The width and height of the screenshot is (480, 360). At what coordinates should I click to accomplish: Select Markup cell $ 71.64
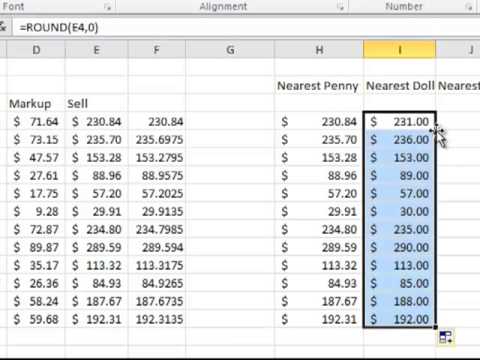(x=36, y=122)
